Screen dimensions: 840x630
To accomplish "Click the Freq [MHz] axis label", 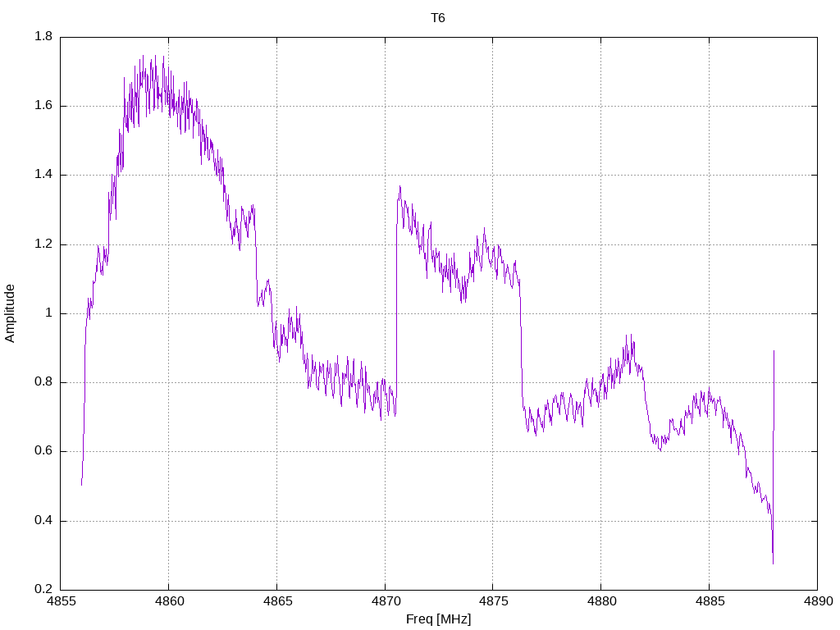I will point(438,619).
